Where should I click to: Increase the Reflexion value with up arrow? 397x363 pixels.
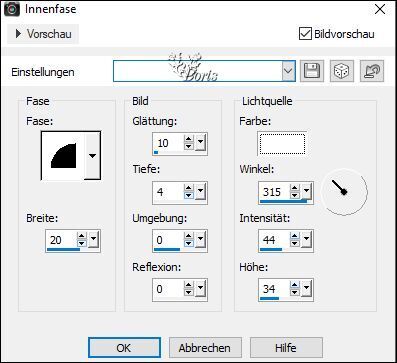(188, 285)
